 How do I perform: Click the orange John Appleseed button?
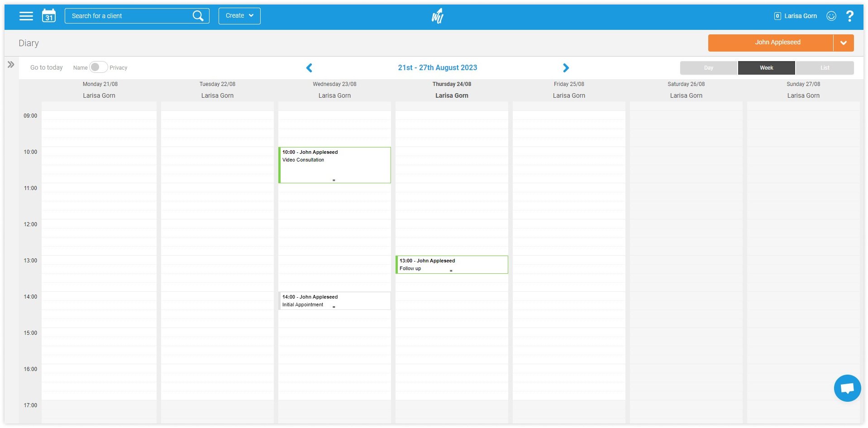[770, 43]
